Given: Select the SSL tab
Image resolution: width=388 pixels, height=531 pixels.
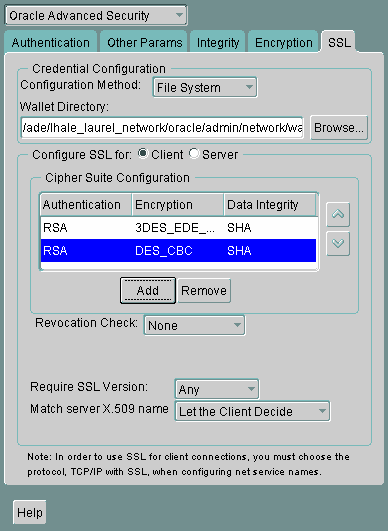Looking at the screenshot, I should point(339,42).
